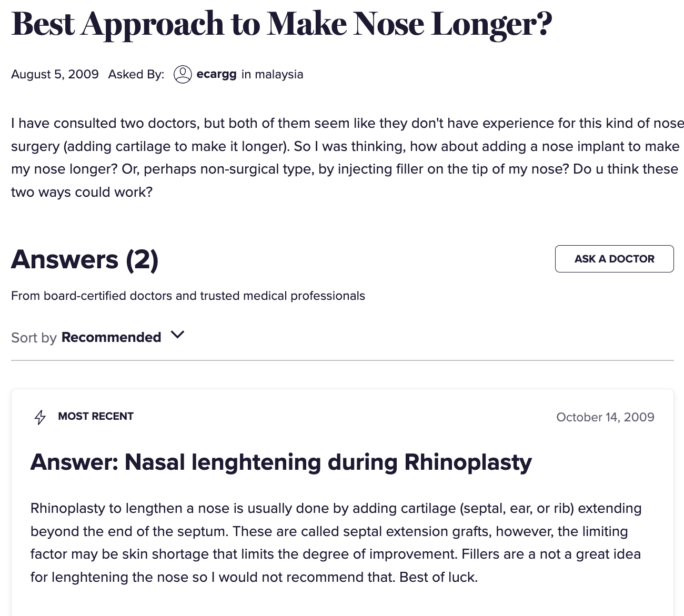Expand the Sort by chevron arrow
The image size is (684, 616).
[178, 335]
